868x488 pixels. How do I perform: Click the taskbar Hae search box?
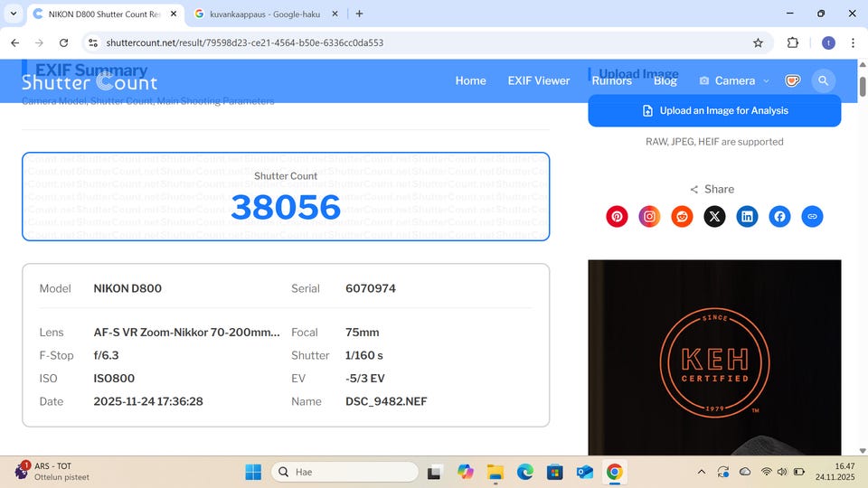[344, 472]
